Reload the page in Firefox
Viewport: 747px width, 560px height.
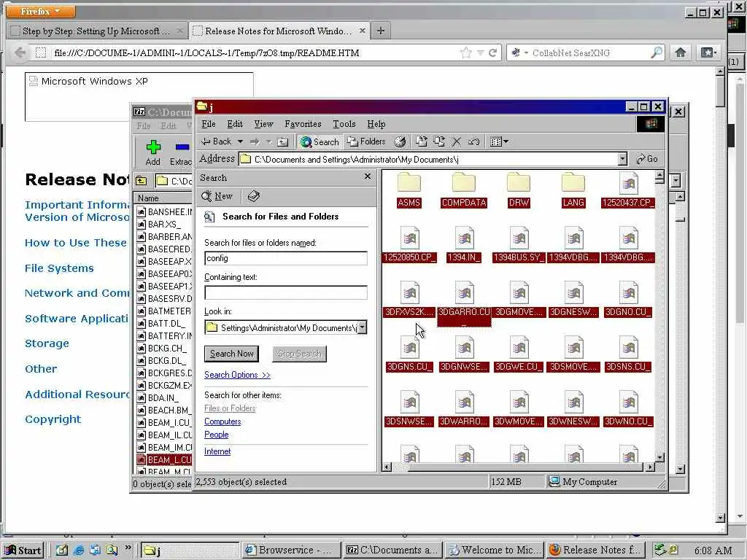493,52
